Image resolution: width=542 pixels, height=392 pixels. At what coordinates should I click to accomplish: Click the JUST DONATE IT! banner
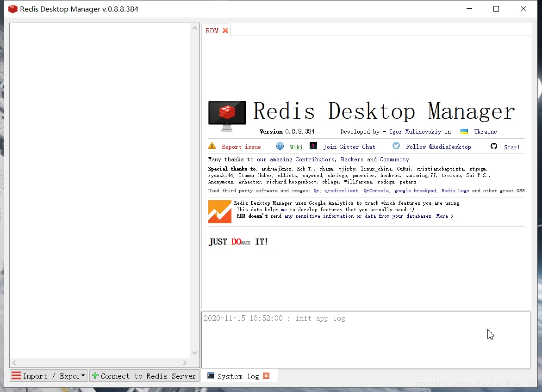[x=238, y=241]
